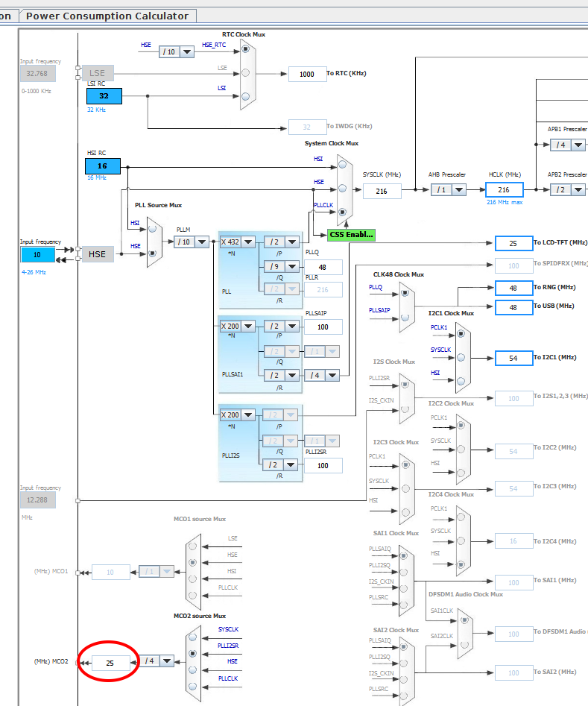Click the To I2C1 (MHz) value box
588x706 pixels.
tap(513, 359)
